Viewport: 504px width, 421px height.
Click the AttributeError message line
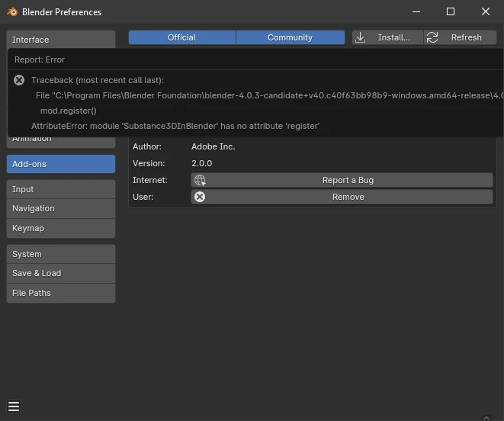click(x=175, y=126)
